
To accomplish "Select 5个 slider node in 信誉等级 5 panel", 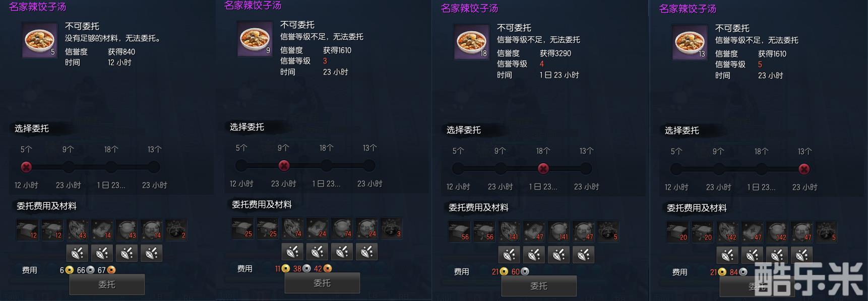I will click(x=676, y=169).
